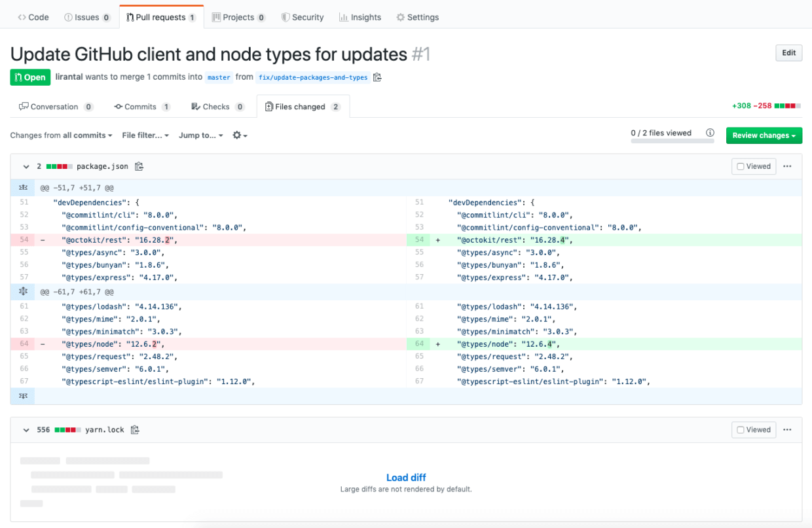The width and height of the screenshot is (812, 528).
Task: Click removed line number 64
Action: point(24,343)
